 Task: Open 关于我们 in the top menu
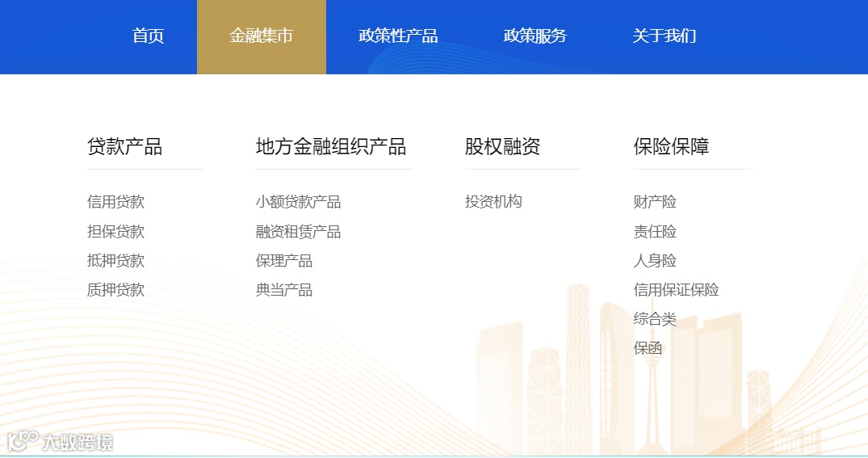pos(665,36)
